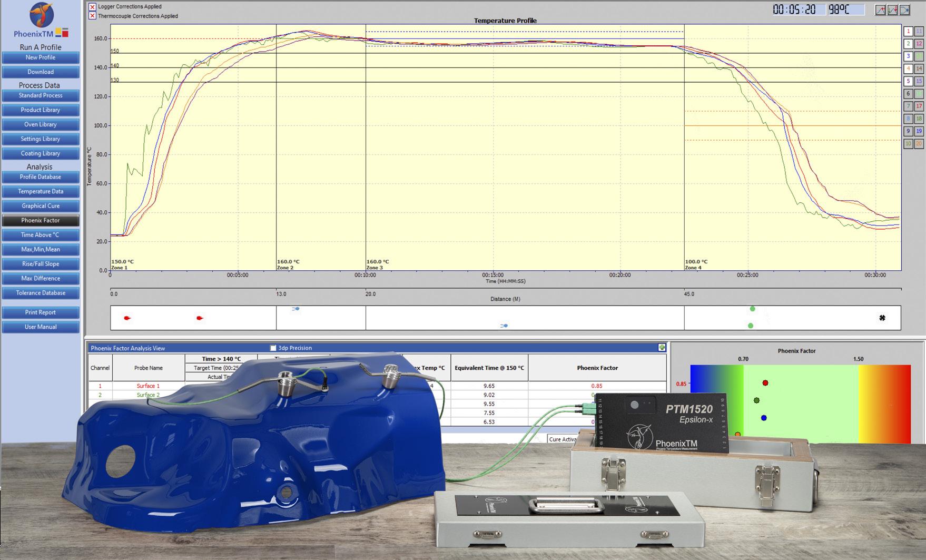Viewport: 926px width, 560px height.
Task: Click the 45.0 distance axis label
Action: (689, 294)
